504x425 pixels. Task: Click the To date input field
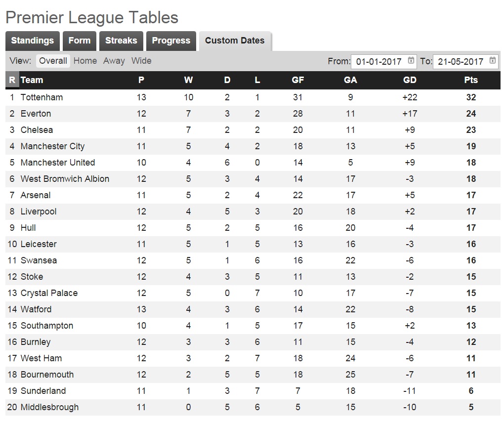[460, 62]
